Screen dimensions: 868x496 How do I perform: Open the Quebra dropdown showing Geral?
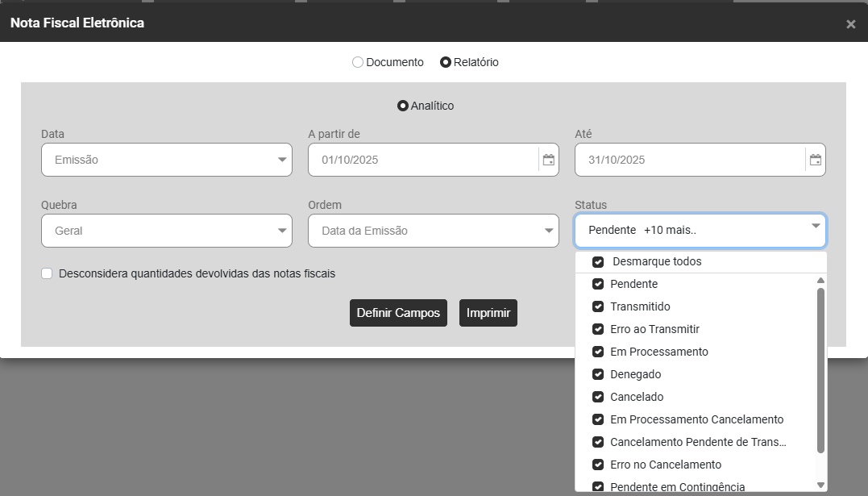point(167,231)
